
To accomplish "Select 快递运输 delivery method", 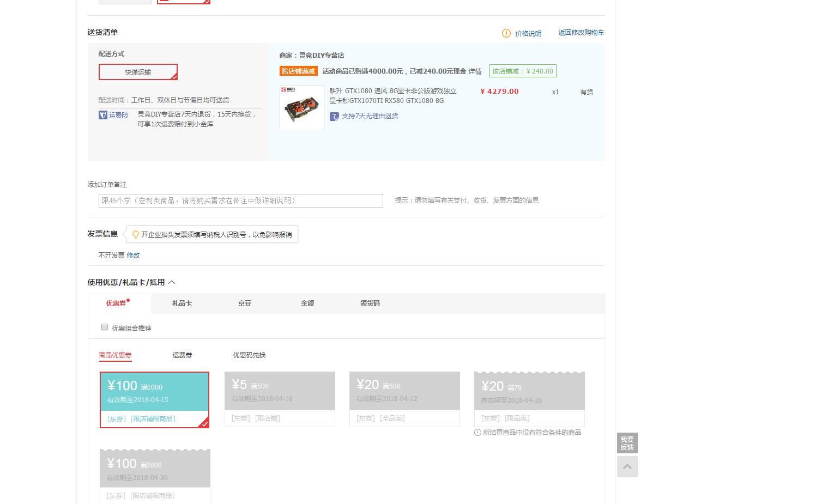I will click(x=138, y=72).
